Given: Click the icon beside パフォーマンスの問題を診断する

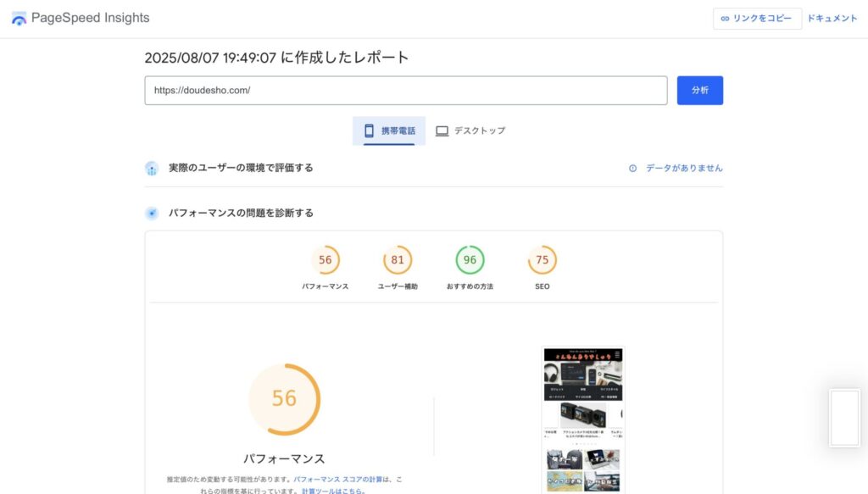Looking at the screenshot, I should (152, 214).
